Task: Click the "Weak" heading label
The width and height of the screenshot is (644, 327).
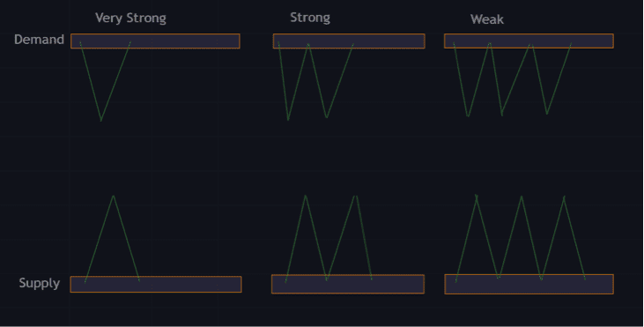Action: click(x=486, y=19)
